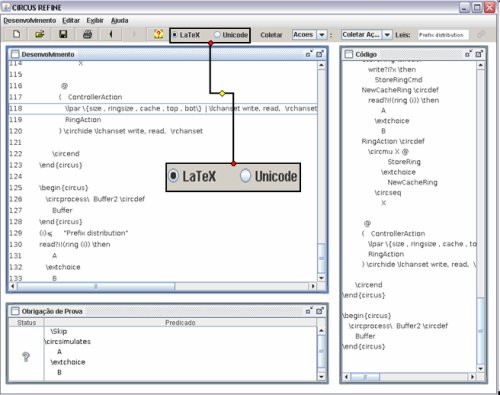Image resolution: width=500 pixels, height=395 pixels.
Task: Click the Print icon in the toolbar
Action: coord(87,34)
